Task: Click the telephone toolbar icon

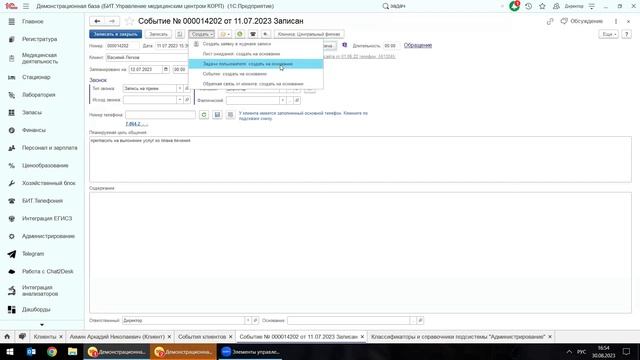Action: point(253,34)
